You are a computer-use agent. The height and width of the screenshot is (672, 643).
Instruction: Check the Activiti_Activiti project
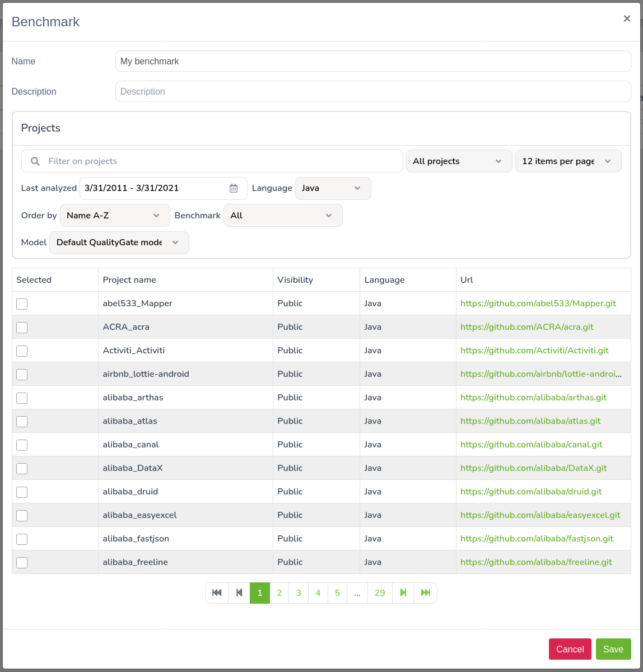coord(22,351)
